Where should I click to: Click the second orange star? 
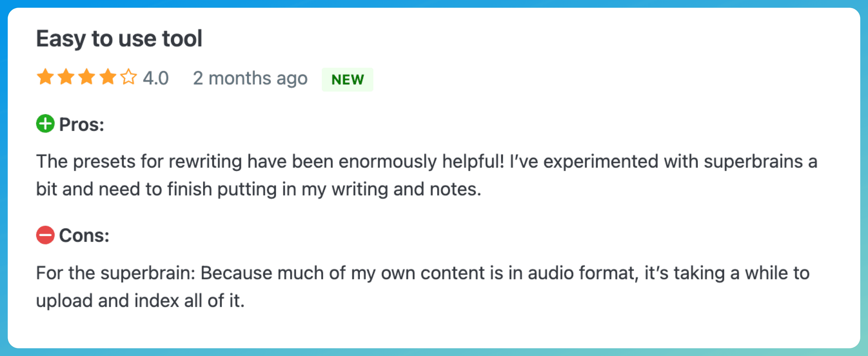pos(66,77)
